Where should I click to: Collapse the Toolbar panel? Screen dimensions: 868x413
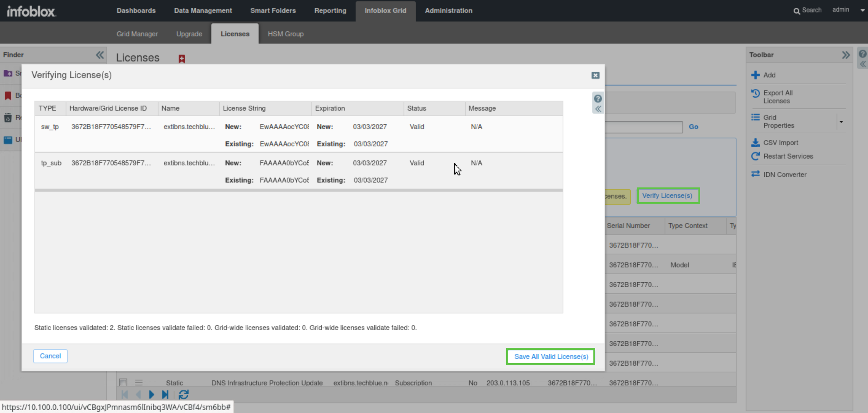[846, 55]
